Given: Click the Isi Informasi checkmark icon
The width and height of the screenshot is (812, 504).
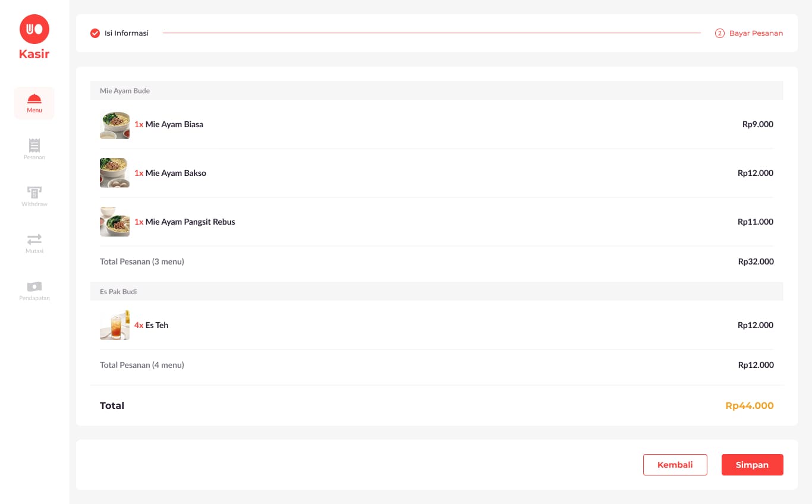Looking at the screenshot, I should tap(95, 33).
